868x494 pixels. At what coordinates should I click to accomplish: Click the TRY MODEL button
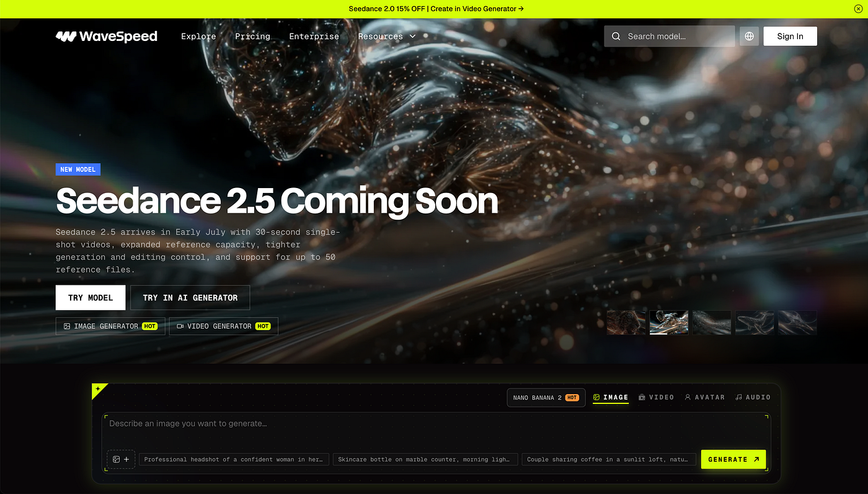pos(91,298)
